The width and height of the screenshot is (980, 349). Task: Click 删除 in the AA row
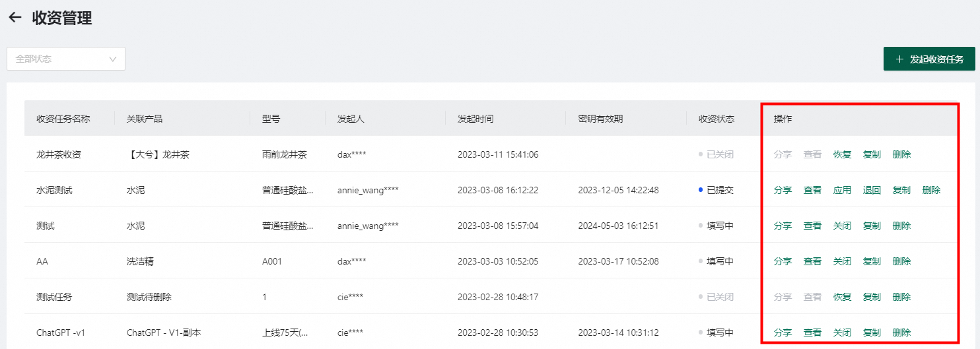click(x=901, y=261)
